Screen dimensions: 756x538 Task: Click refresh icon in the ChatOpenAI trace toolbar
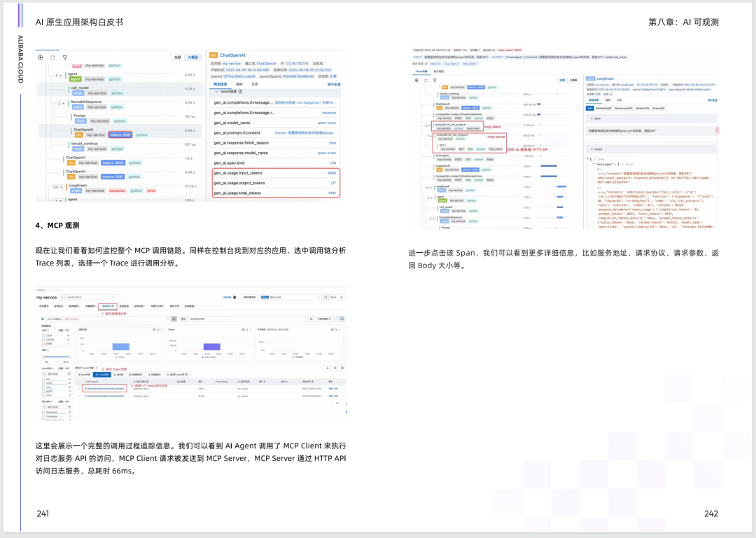point(52,57)
